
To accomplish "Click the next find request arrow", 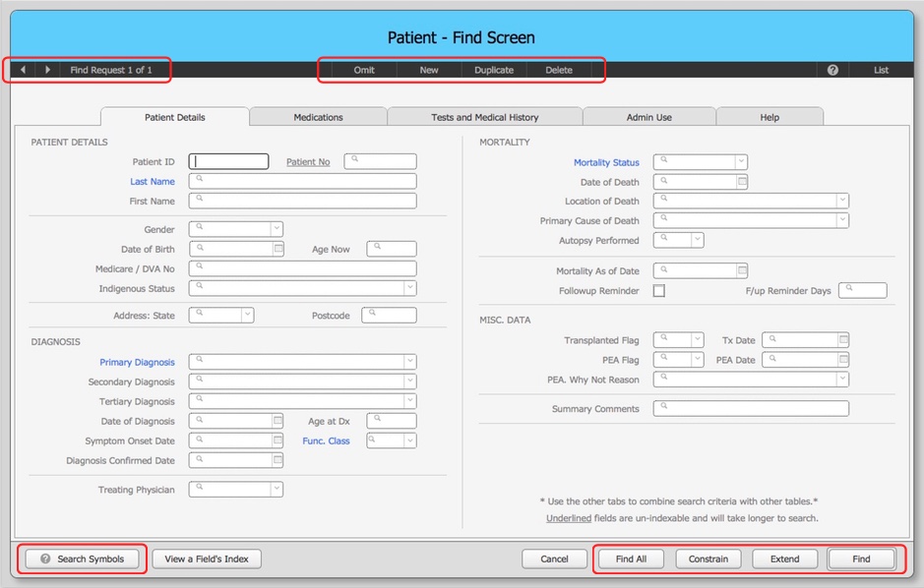I will pos(47,70).
